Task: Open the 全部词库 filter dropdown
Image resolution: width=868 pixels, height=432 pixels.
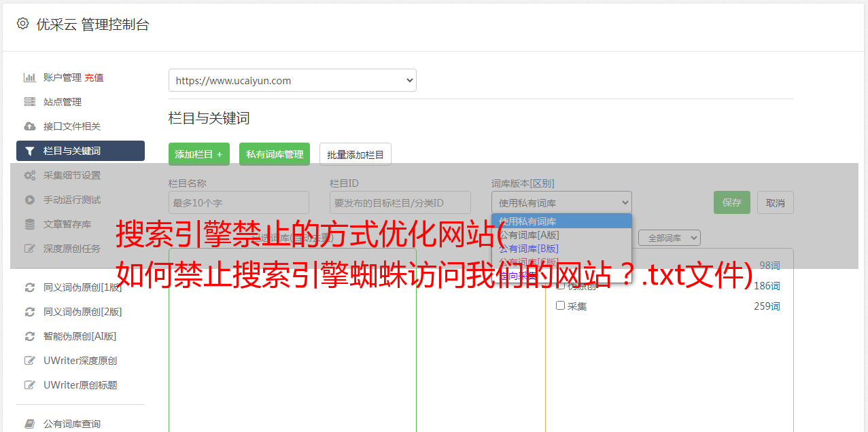Action: click(x=669, y=238)
